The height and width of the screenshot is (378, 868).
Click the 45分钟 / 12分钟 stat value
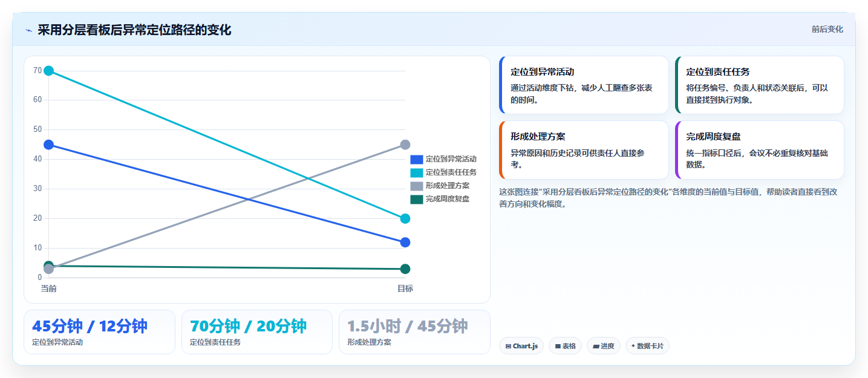pyautogui.click(x=90, y=326)
